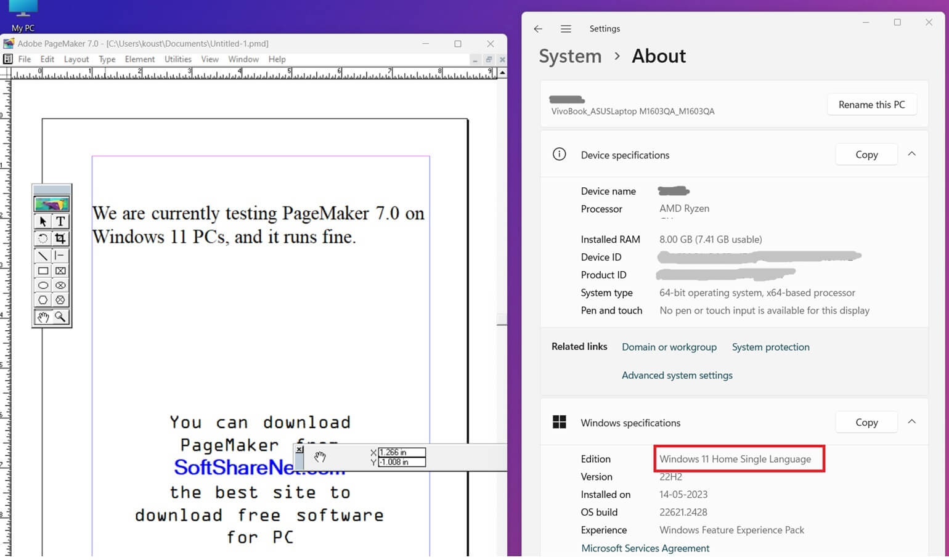Image resolution: width=949 pixels, height=560 pixels.
Task: Select the Polygon tool
Action: 43,300
